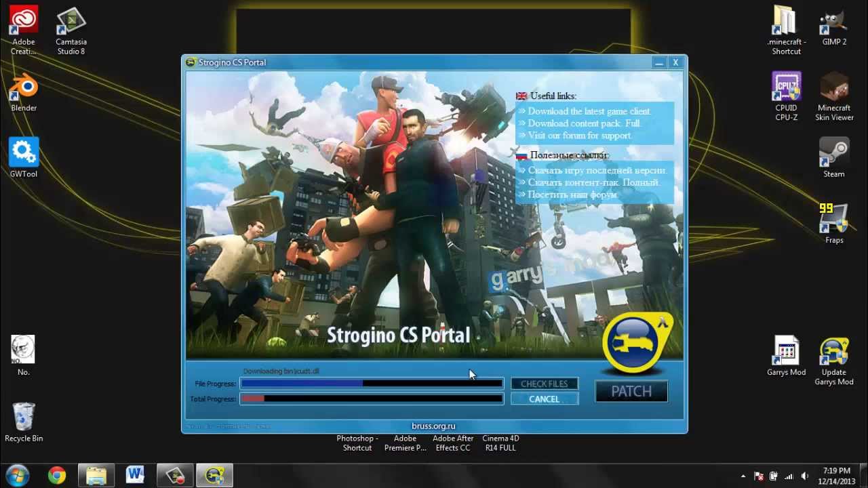Open the Windows Start menu
Viewport: 868px width, 488px height.
[18, 475]
